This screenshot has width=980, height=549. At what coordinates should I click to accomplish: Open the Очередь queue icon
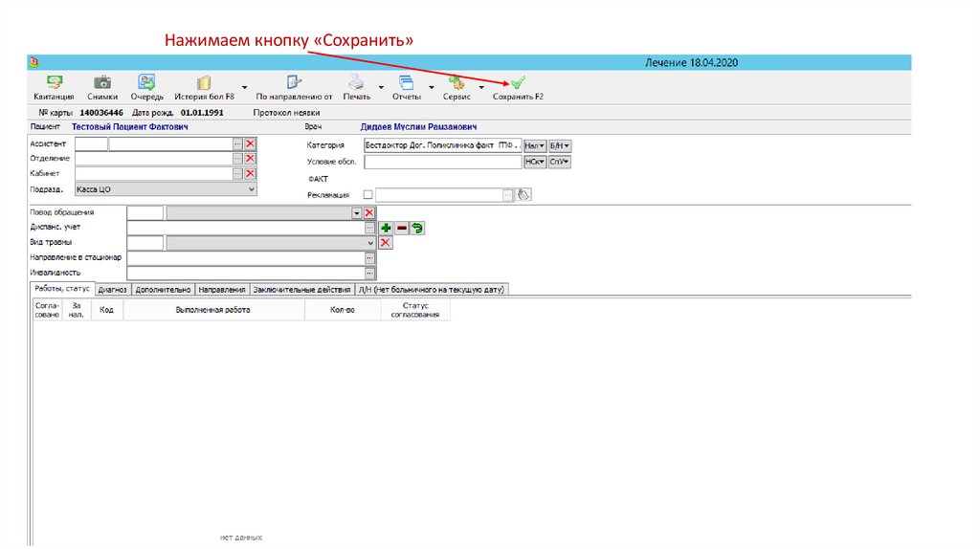point(146,83)
